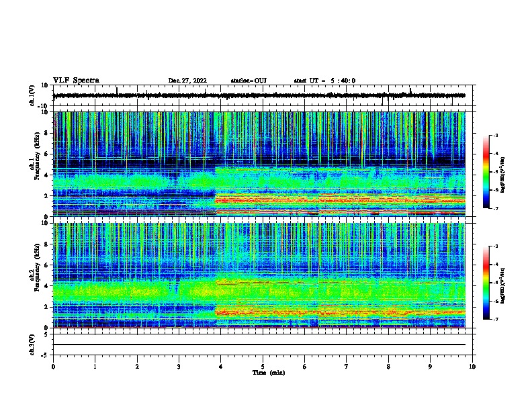Click time axis tick label "1"
The width and height of the screenshot is (532, 411).
click(95, 367)
